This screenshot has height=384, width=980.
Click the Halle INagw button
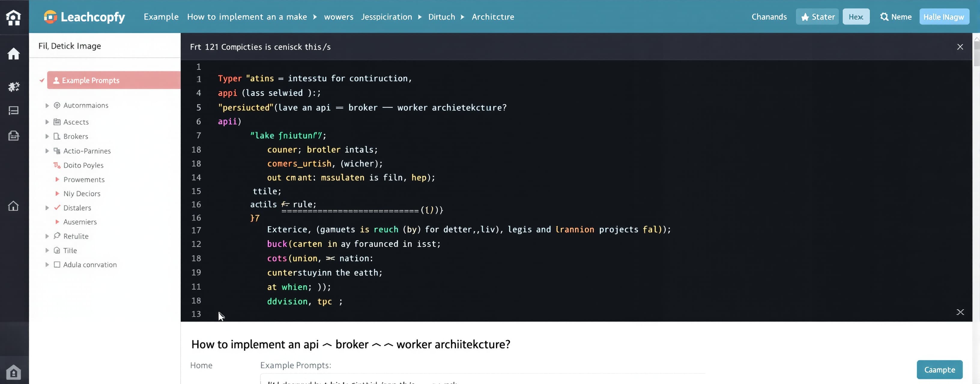pos(944,17)
